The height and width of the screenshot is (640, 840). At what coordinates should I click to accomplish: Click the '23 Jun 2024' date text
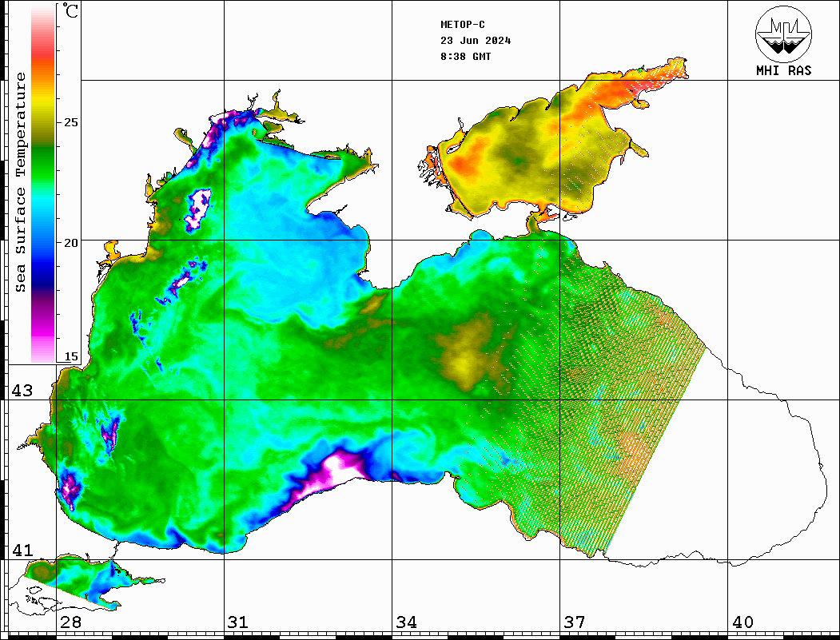pyautogui.click(x=476, y=41)
